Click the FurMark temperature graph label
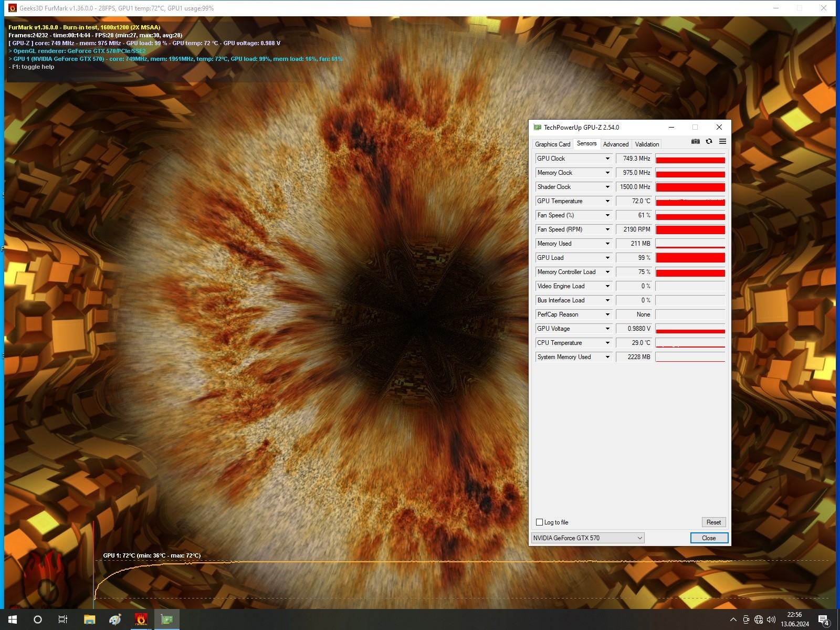Screen dimensions: 840x630 152,555
